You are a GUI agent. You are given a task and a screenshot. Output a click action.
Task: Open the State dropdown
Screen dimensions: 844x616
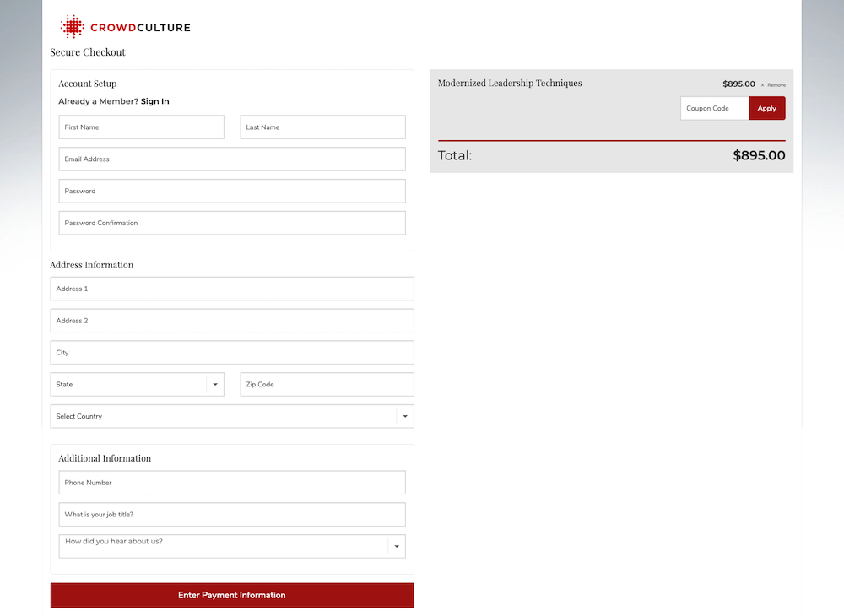(x=138, y=385)
